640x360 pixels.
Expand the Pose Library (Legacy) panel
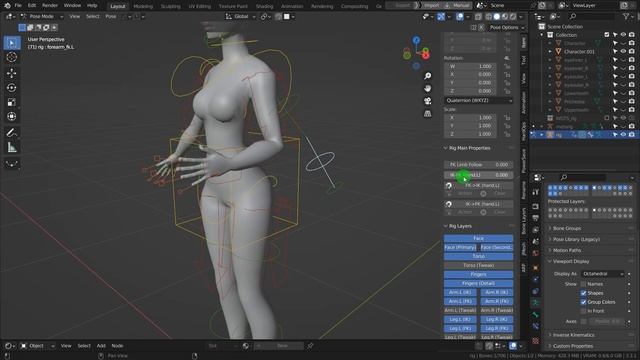click(x=576, y=239)
